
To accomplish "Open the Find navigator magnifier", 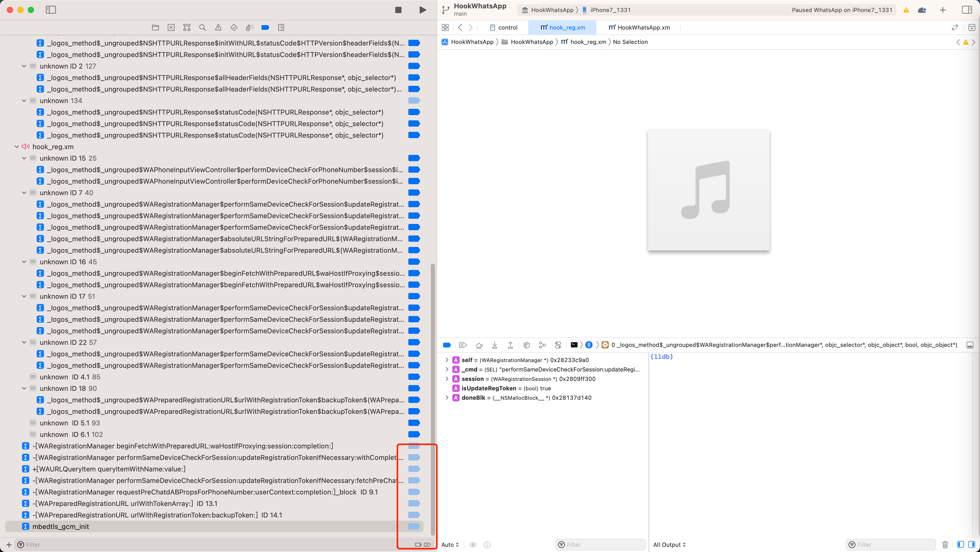I will click(x=202, y=27).
